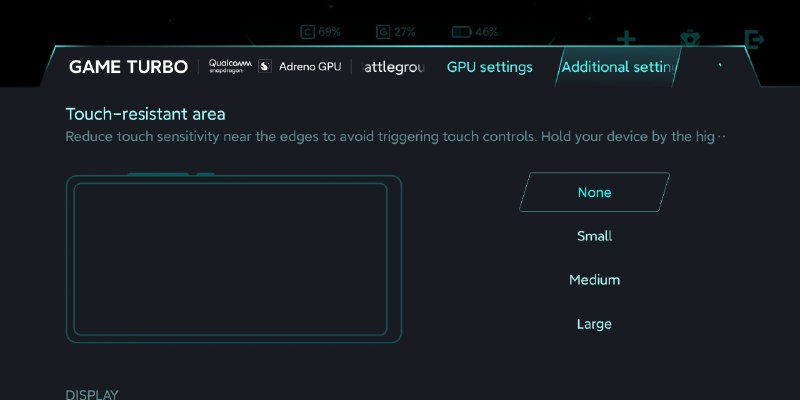Click the Snapdragon logo icon
The image size is (800, 400).
[265, 66]
